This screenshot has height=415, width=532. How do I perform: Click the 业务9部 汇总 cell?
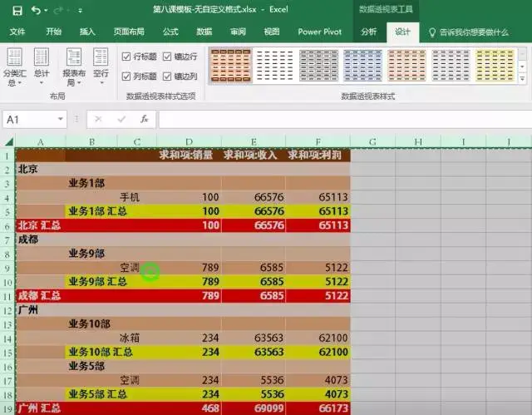pos(98,282)
